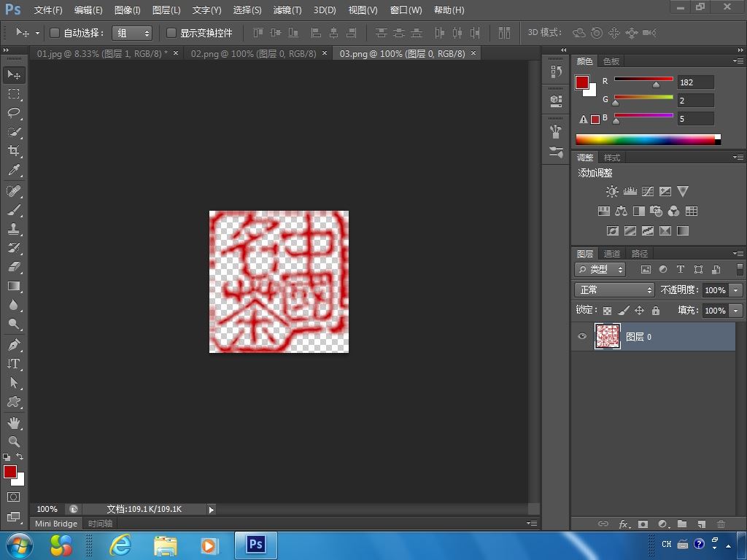Select the Blur tool
The height and width of the screenshot is (560, 747).
pyautogui.click(x=14, y=306)
